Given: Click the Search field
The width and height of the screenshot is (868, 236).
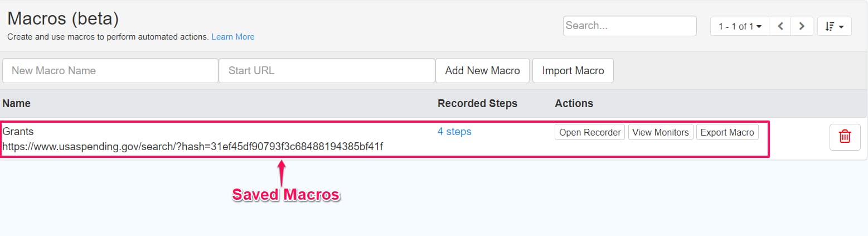Looking at the screenshot, I should (x=629, y=26).
